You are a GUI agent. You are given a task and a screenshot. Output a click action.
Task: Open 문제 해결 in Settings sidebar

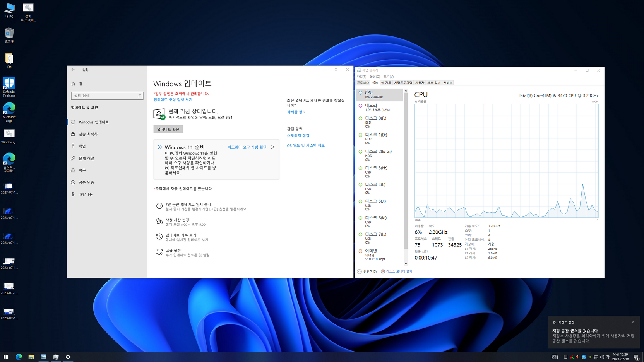tap(107, 158)
